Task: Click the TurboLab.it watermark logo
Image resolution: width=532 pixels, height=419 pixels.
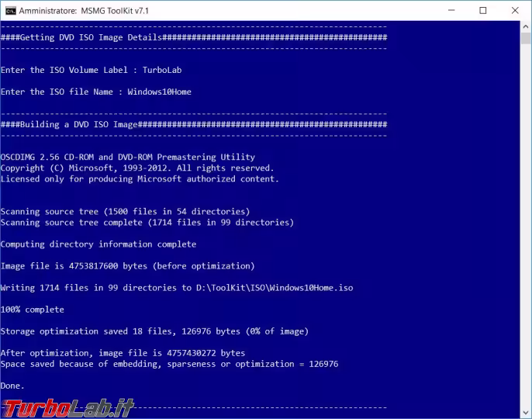Action: (x=68, y=408)
